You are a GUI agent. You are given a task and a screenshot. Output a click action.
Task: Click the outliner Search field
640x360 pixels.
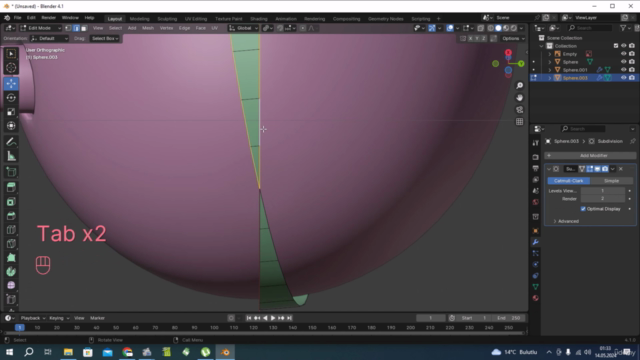point(590,28)
